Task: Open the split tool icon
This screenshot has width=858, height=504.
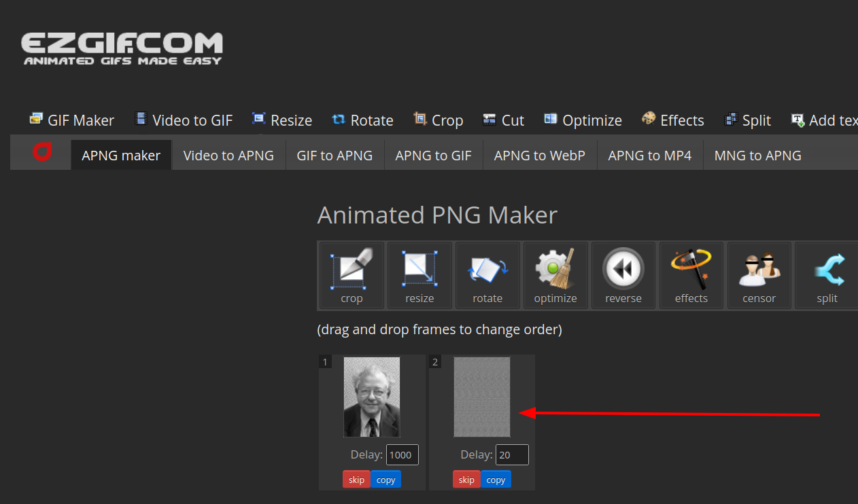Action: point(827,275)
